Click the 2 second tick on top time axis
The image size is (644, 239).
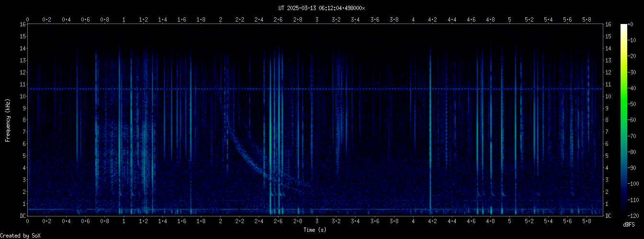tap(220, 19)
